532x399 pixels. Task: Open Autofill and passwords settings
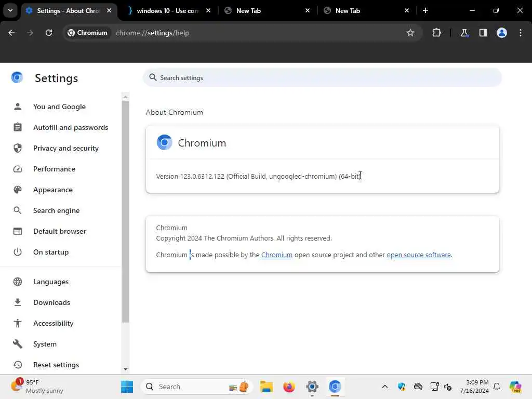click(x=71, y=127)
